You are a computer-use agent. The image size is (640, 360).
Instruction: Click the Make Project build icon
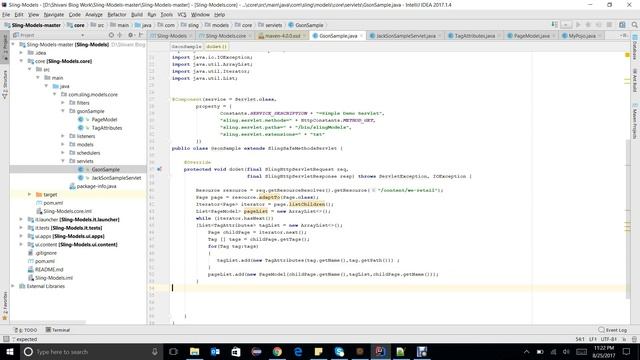coord(554,25)
